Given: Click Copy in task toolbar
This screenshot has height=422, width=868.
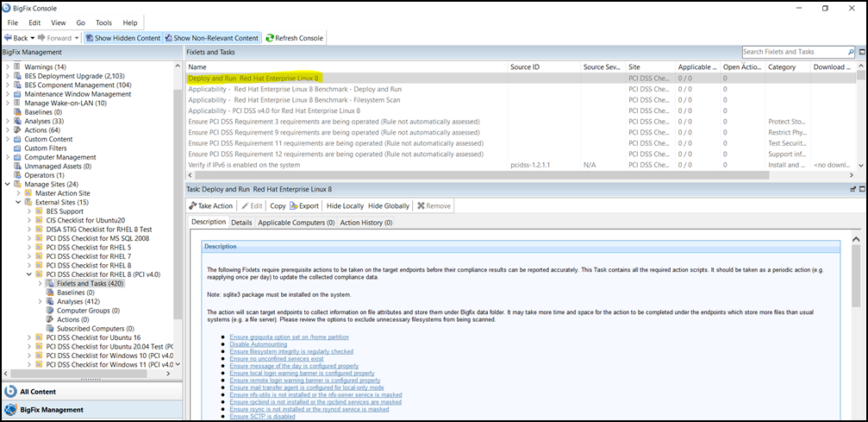Looking at the screenshot, I should click(278, 205).
